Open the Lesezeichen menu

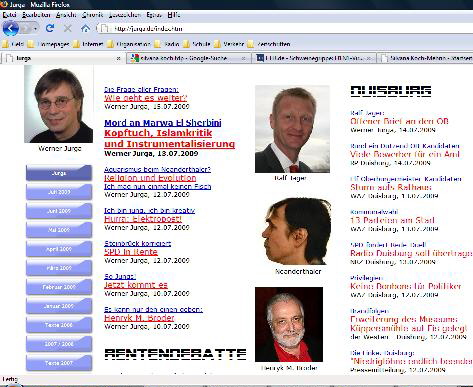coord(125,15)
